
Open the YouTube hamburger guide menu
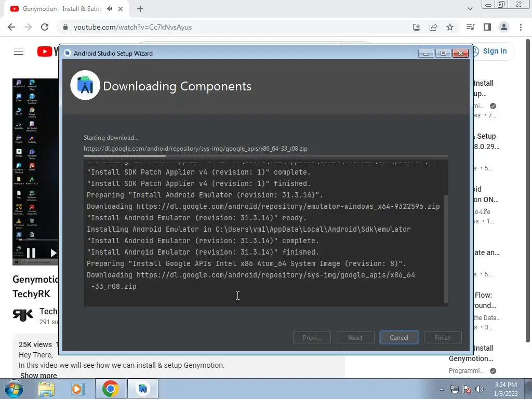pyautogui.click(x=19, y=51)
